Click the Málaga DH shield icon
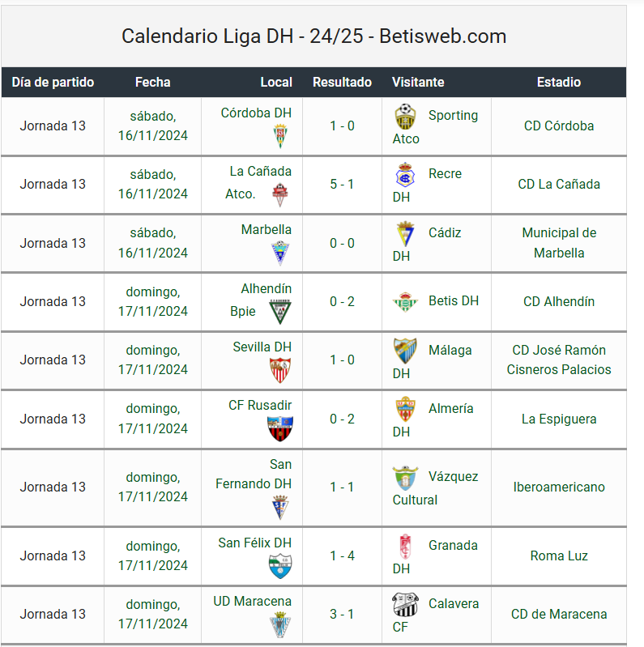The height and width of the screenshot is (647, 644). point(405,351)
